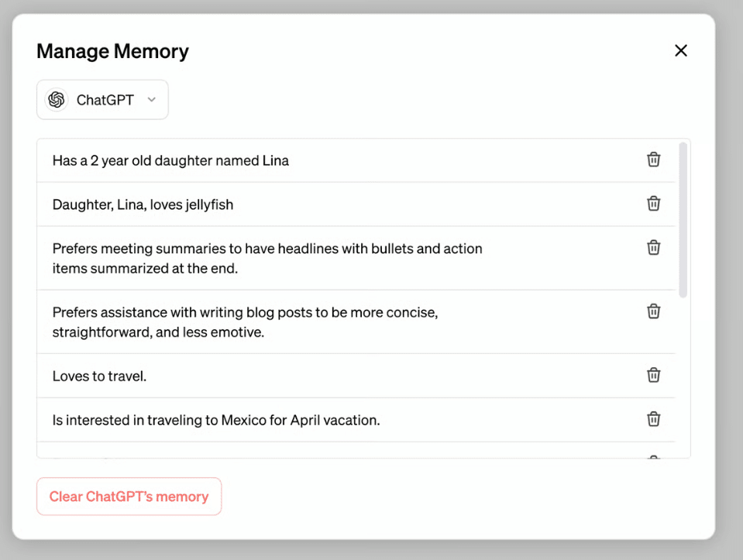Image resolution: width=743 pixels, height=560 pixels.
Task: Select the "Loves to travel." entry text
Action: point(99,376)
